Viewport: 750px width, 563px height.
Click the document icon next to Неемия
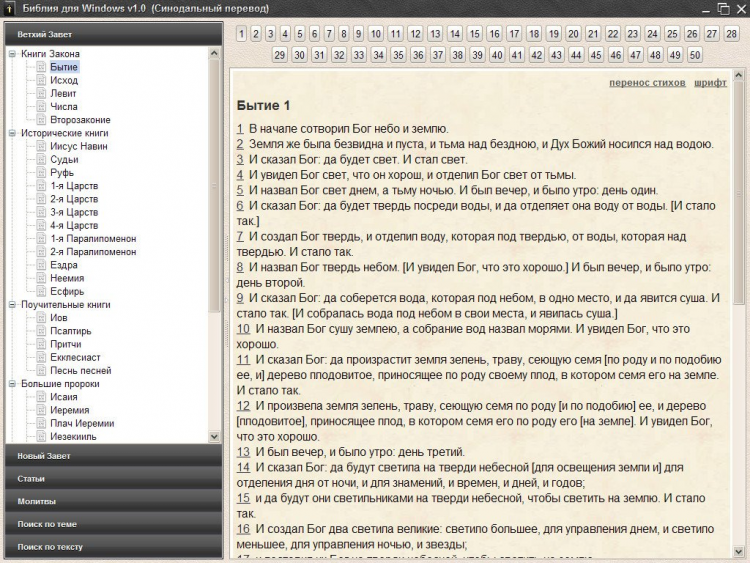click(x=42, y=278)
